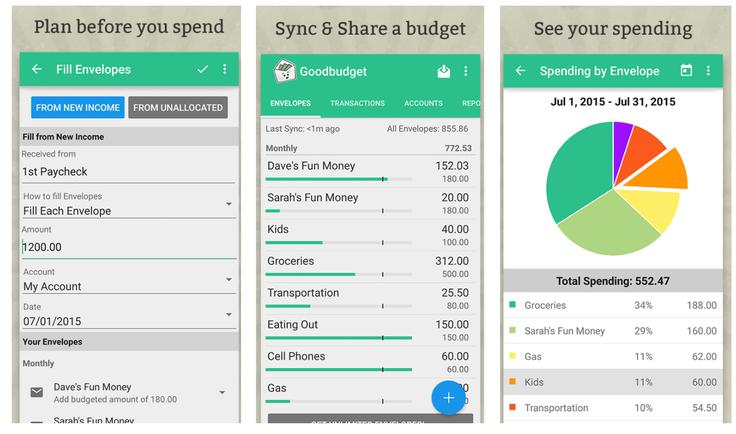Viewport: 736px width, 434px height.
Task: Tap the highlighted Kids 11% legend row
Action: coord(613,382)
